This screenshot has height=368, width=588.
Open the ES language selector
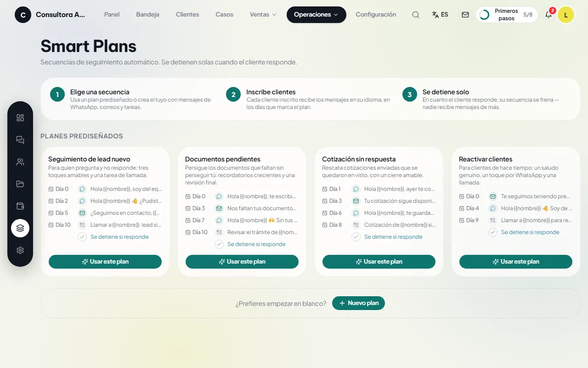coord(440,15)
